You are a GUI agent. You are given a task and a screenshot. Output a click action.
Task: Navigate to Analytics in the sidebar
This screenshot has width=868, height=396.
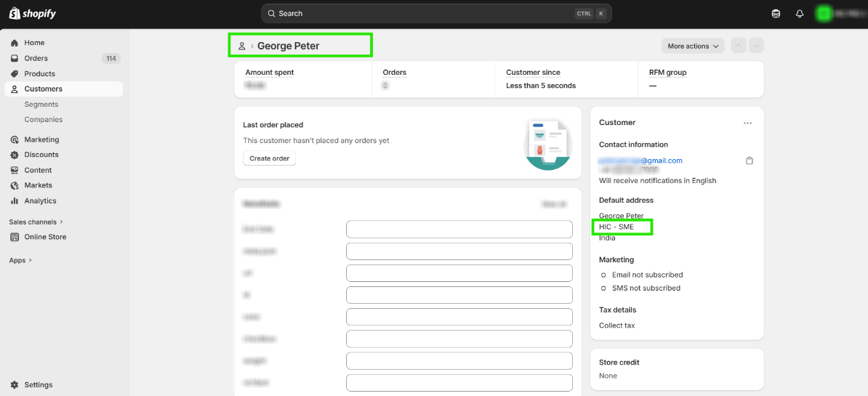pos(40,201)
